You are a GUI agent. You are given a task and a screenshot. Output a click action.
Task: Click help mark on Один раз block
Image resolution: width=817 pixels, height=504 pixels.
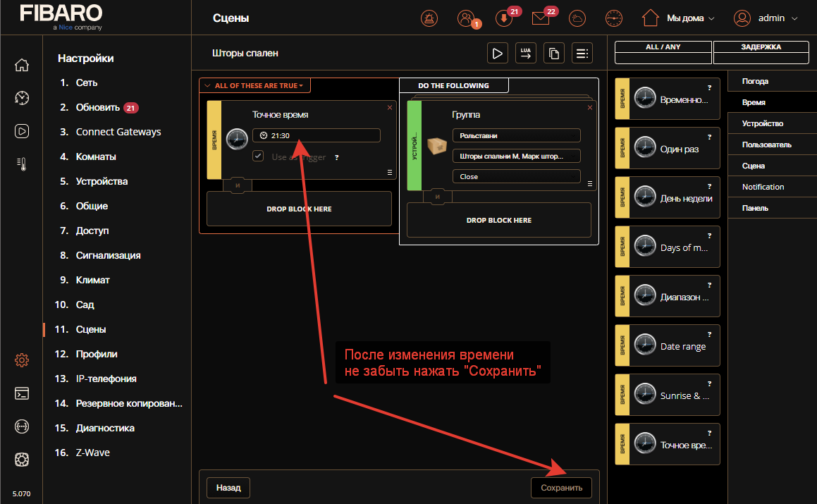709,137
